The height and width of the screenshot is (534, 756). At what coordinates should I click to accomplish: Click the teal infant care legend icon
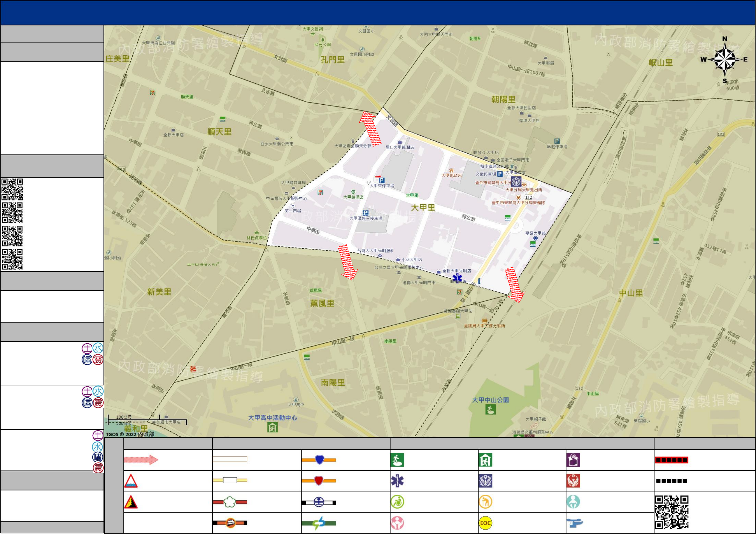[x=573, y=502]
